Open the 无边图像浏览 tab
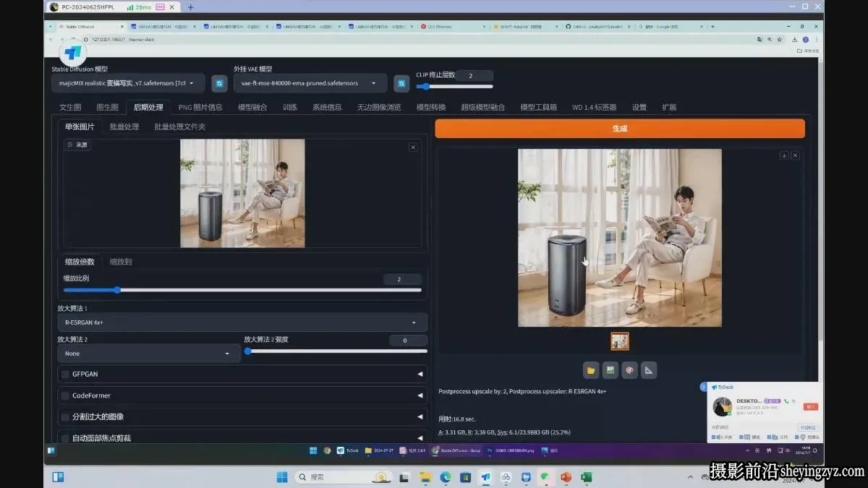This screenshot has width=868, height=488. tap(379, 107)
